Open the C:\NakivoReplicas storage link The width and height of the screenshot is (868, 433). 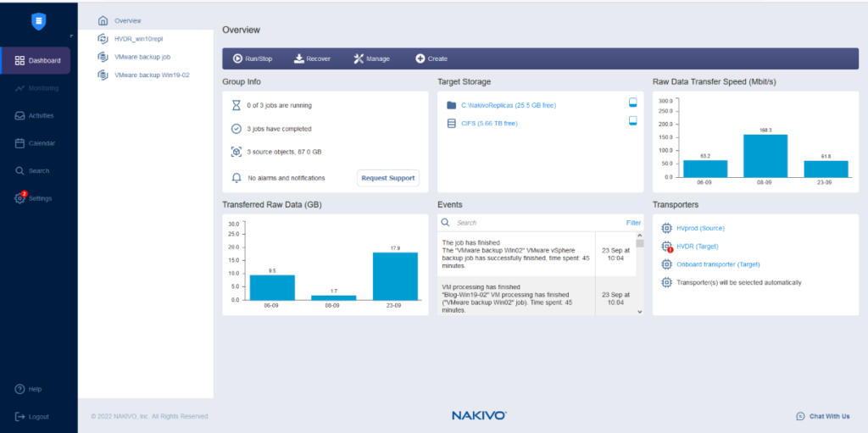[x=509, y=105]
